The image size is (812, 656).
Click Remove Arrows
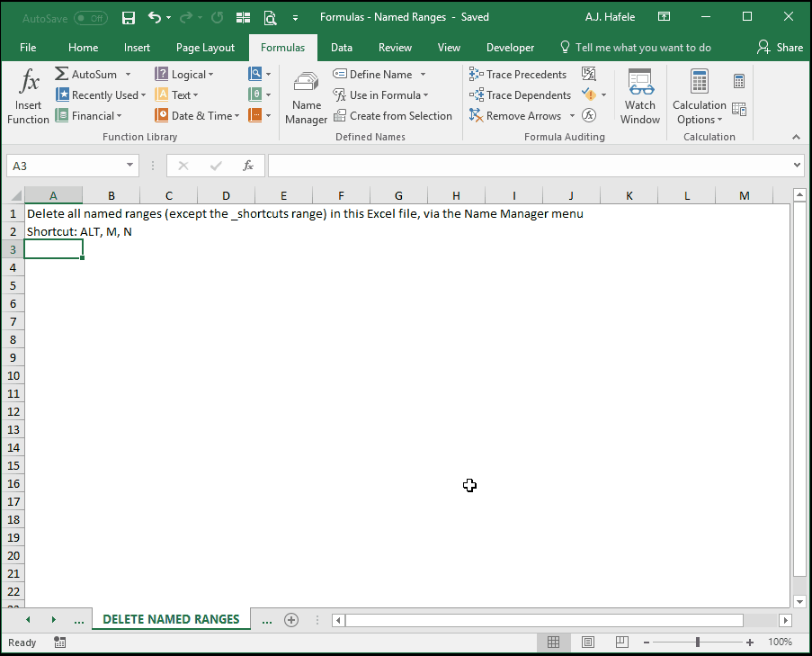(515, 115)
